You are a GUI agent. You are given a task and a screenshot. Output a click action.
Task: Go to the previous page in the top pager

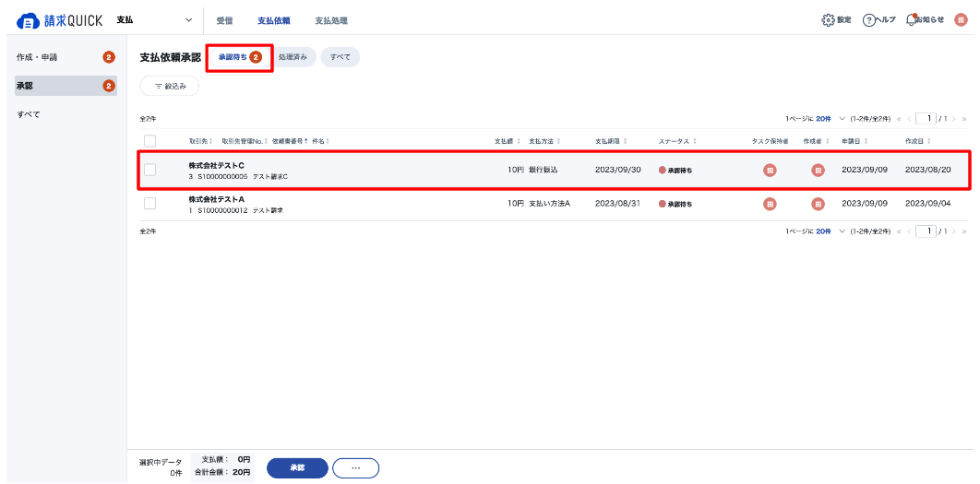[909, 118]
